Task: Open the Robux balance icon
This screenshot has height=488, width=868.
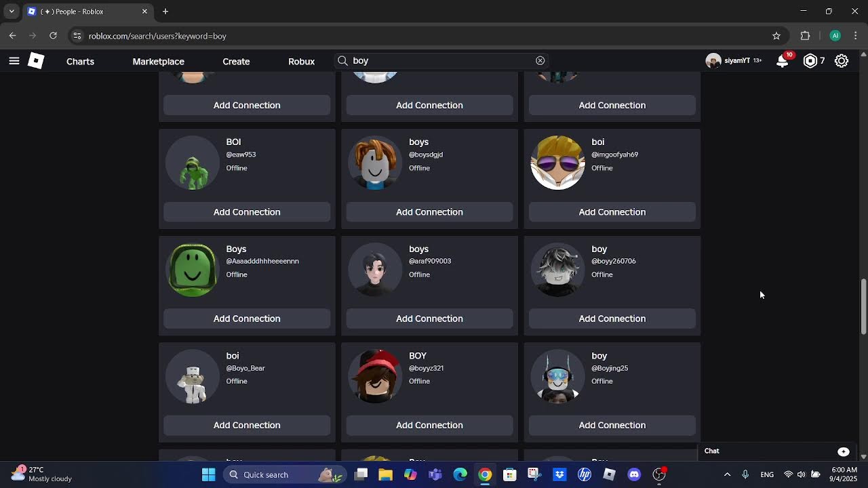Action: [810, 61]
